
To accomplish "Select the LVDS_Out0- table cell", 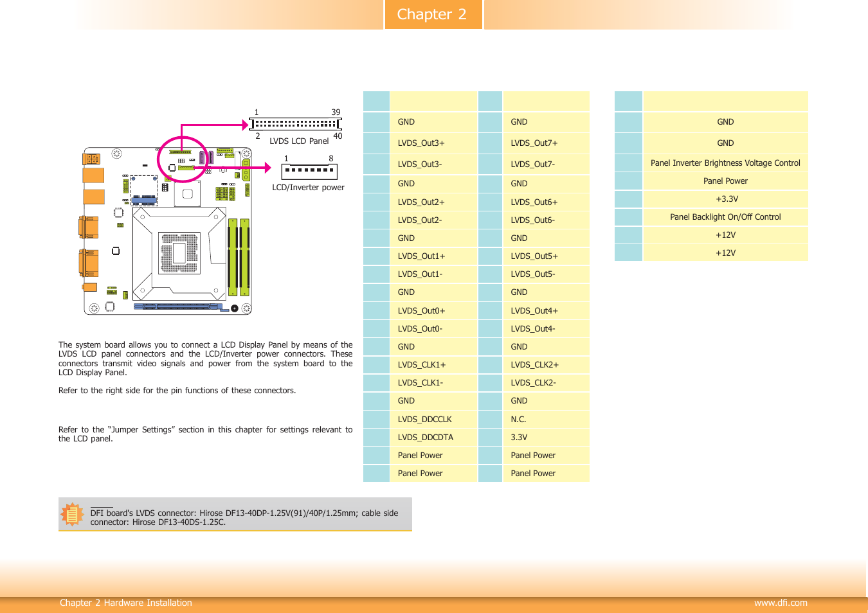I will pyautogui.click(x=433, y=329).
